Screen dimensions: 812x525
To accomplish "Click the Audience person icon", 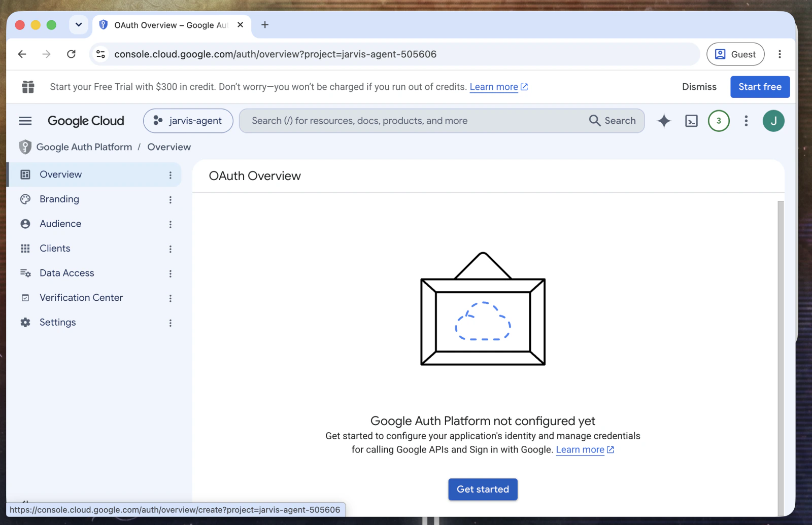I will (x=25, y=224).
